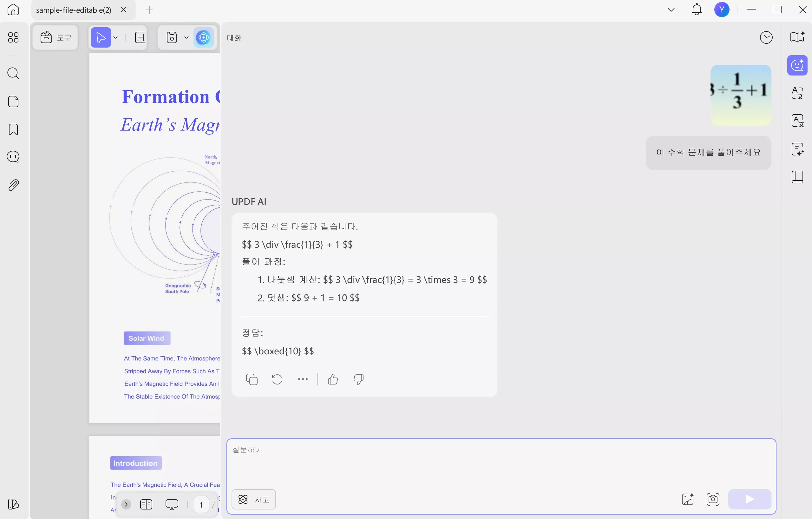812x519 pixels.
Task: Open the thumbnails grid panel in sidebar
Action: pos(13,37)
